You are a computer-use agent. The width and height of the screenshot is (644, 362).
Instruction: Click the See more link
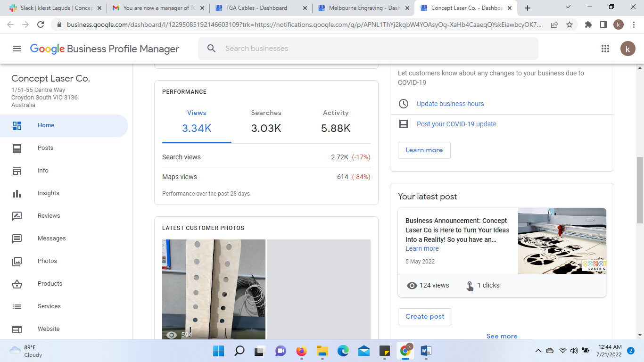(502, 336)
